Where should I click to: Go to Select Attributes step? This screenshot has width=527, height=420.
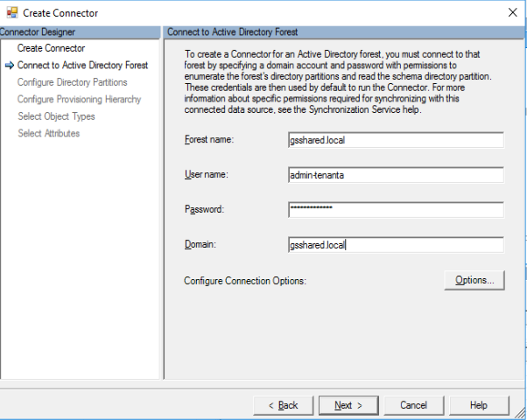[48, 133]
